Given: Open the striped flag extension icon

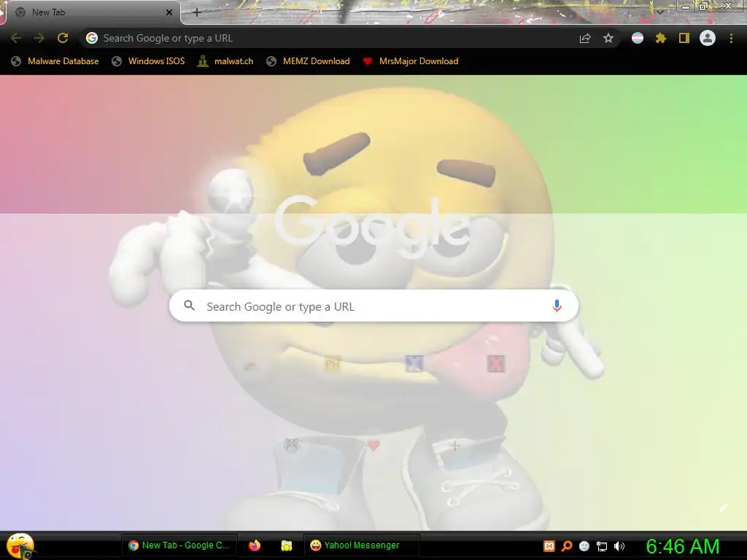Looking at the screenshot, I should [638, 38].
